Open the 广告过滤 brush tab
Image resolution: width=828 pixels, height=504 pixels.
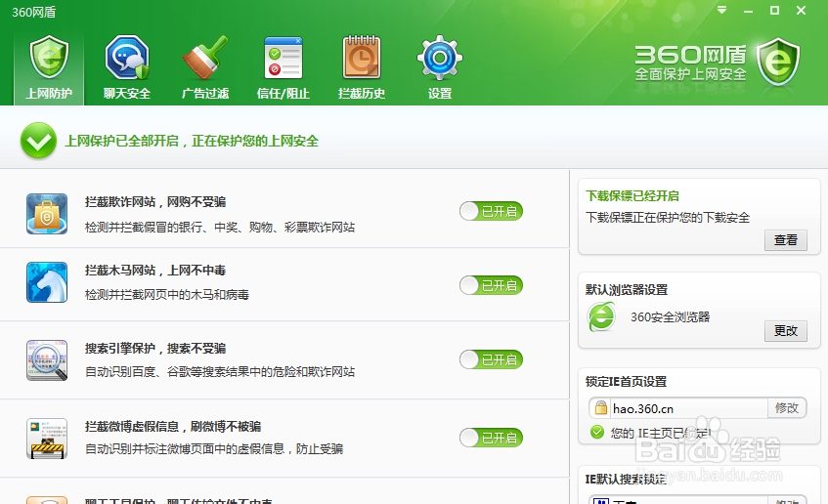205,68
